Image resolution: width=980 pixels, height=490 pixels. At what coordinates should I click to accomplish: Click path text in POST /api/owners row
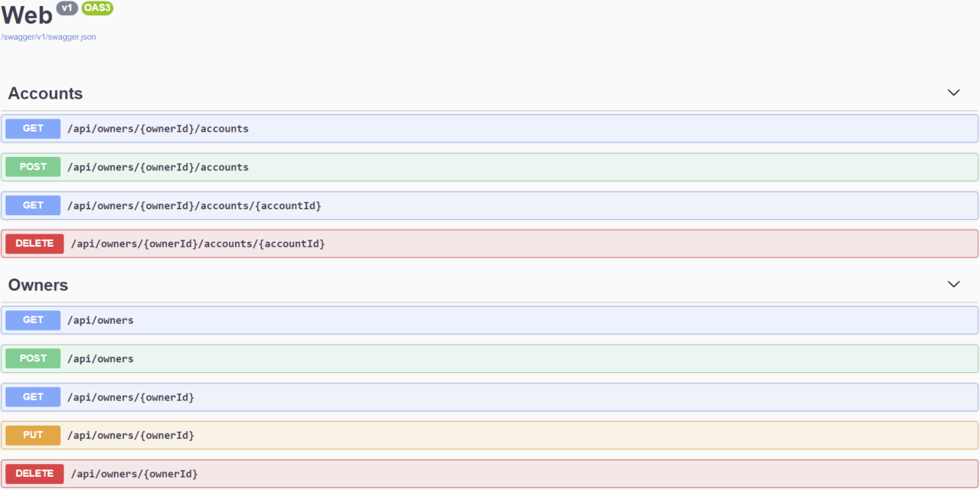(x=100, y=359)
